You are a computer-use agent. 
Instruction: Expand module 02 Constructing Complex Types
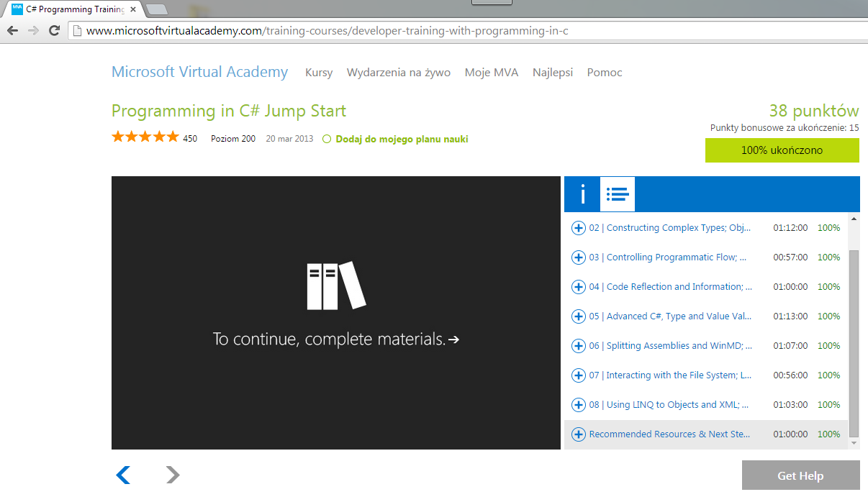coord(578,228)
